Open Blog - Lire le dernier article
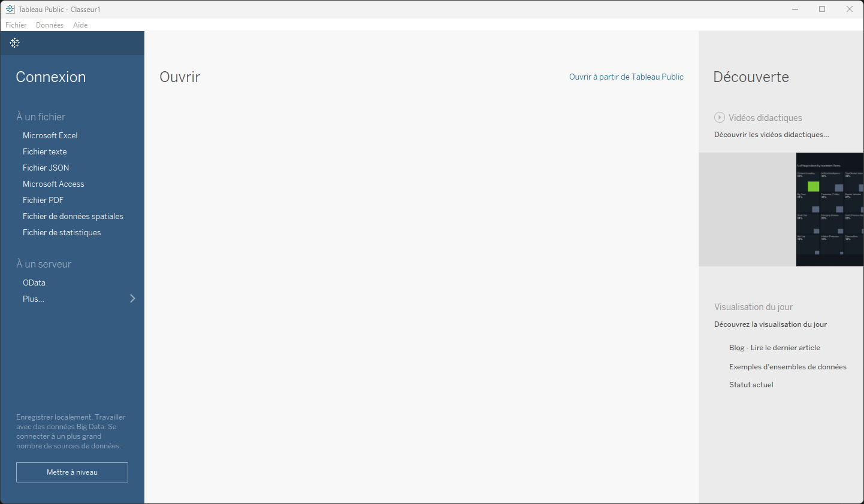Image resolution: width=864 pixels, height=504 pixels. point(775,348)
